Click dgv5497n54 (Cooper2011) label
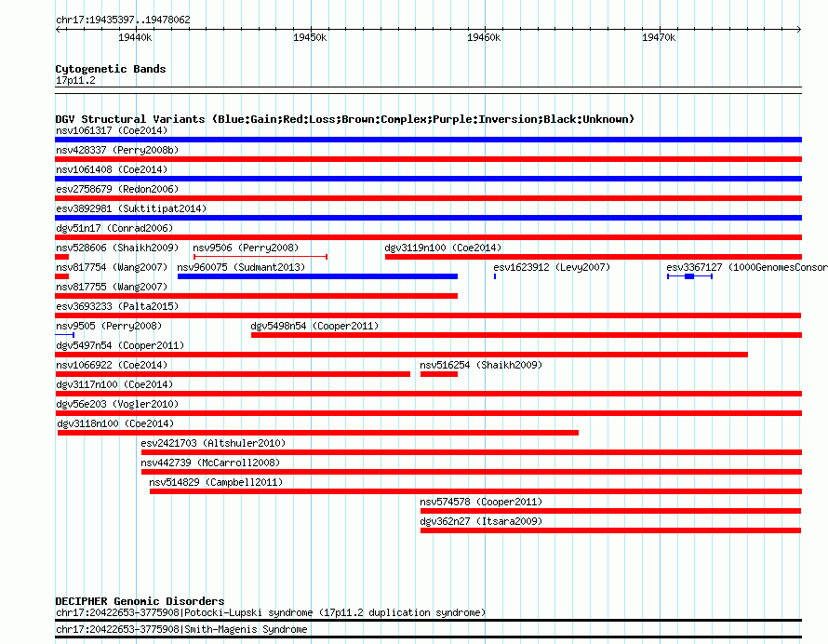 [x=120, y=345]
